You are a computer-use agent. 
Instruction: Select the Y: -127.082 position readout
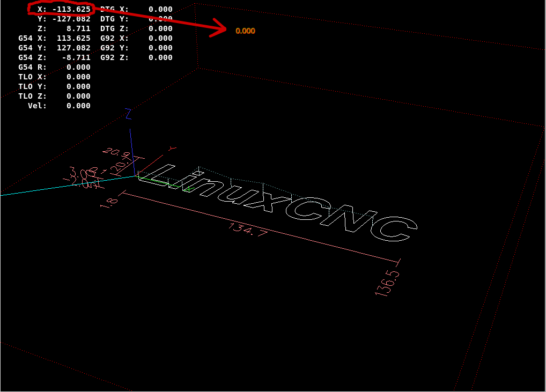click(64, 19)
